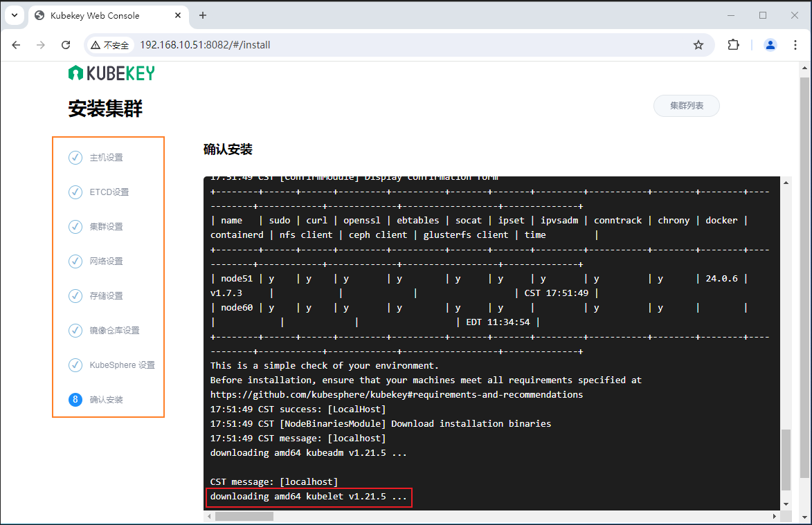Screen dimensions: 812x525
Task: Click the node51 row name
Action: (237, 279)
